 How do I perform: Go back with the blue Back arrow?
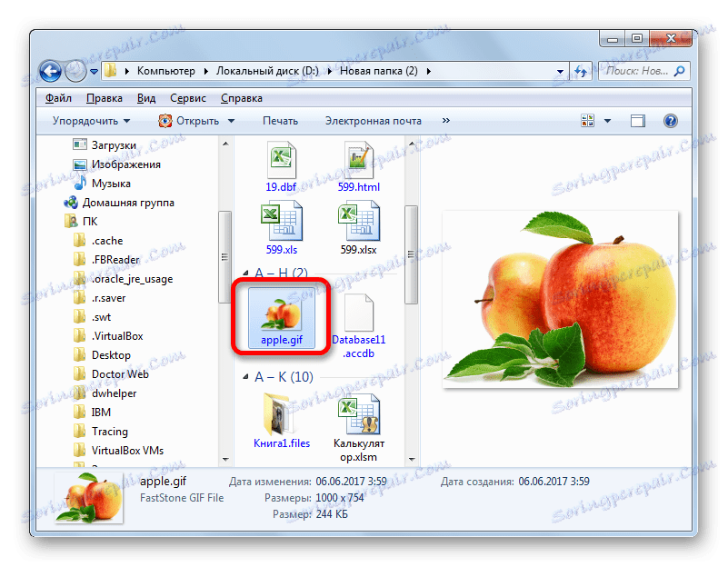[50, 72]
